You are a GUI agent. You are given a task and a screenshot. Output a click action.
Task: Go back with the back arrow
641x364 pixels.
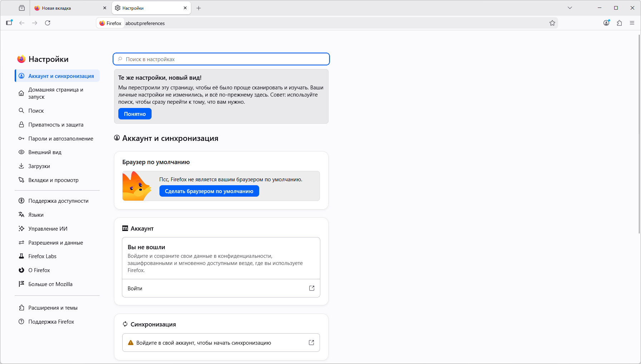click(x=22, y=23)
